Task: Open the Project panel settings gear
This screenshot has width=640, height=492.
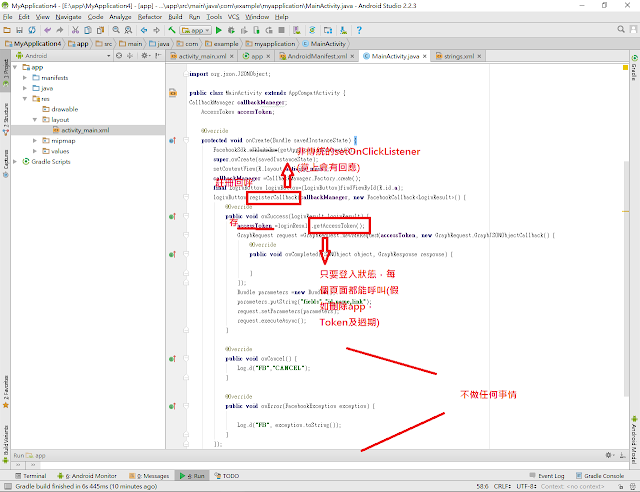Action: click(145, 56)
